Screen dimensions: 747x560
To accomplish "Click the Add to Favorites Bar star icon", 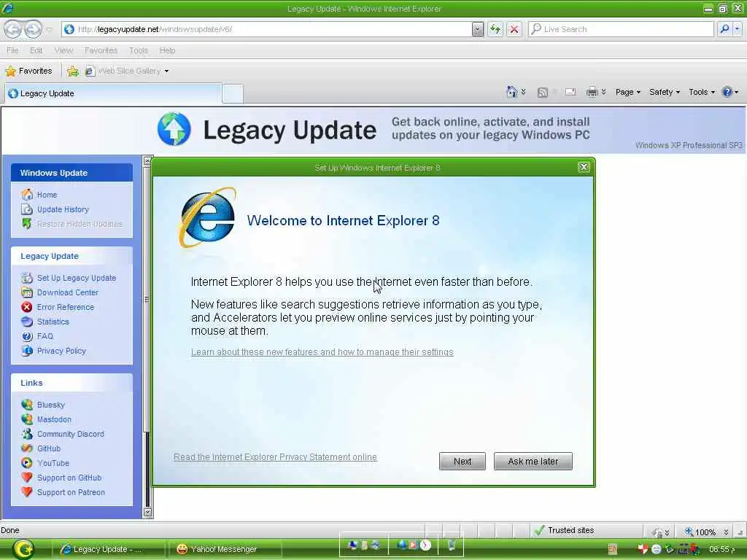I will 73,71.
